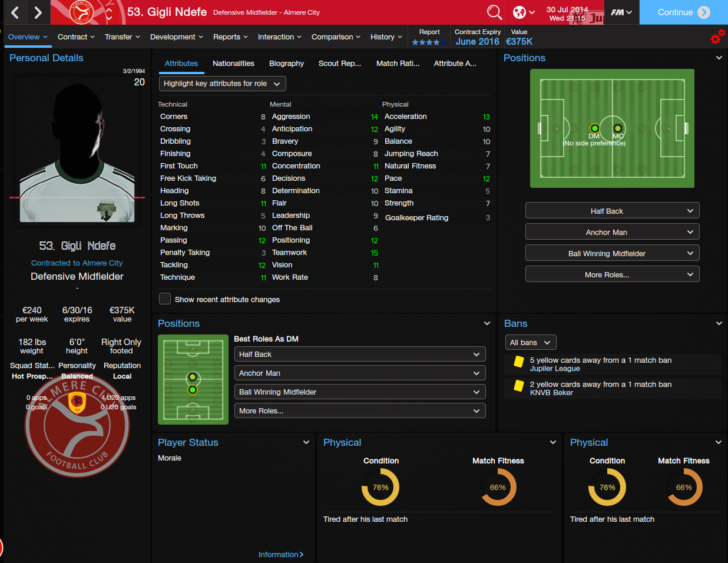Open the Anchor Man role dropdown on the right

613,232
